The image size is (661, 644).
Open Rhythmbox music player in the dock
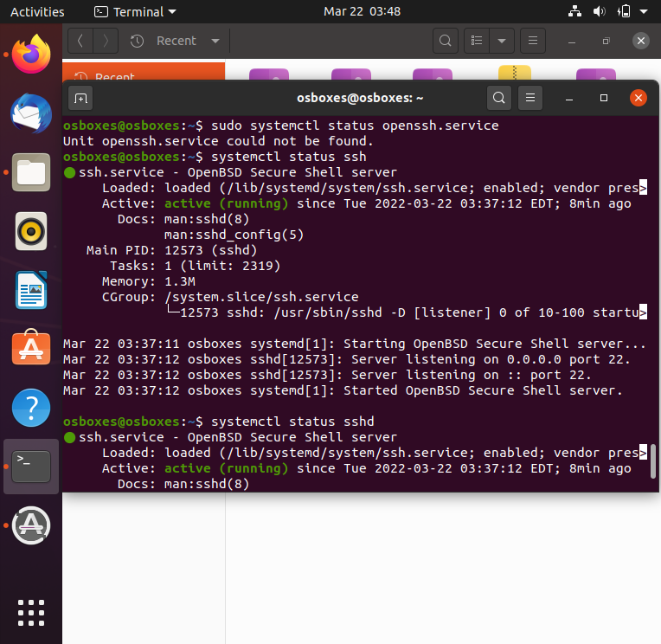[x=31, y=231]
